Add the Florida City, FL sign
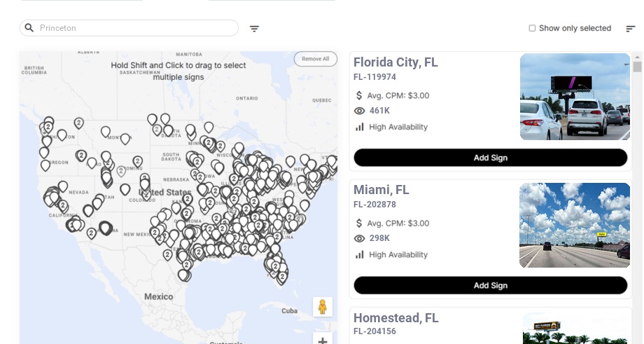The height and width of the screenshot is (344, 644). click(x=490, y=158)
